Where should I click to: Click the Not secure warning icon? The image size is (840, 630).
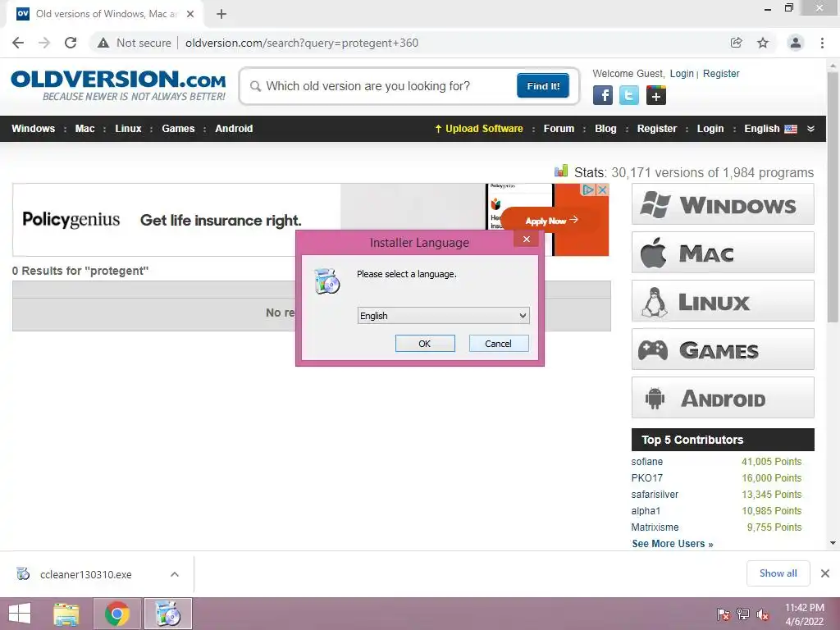103,43
